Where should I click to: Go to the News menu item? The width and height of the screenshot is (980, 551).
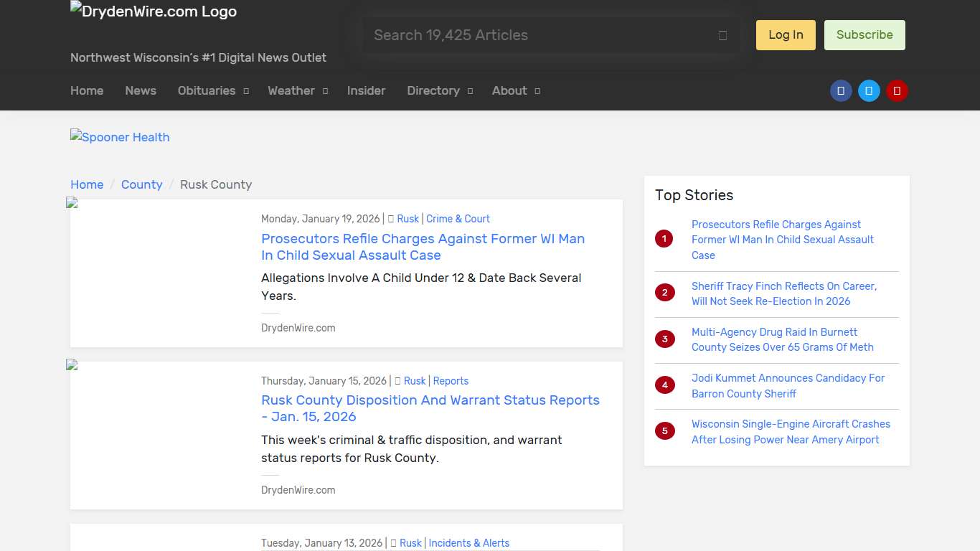point(141,91)
